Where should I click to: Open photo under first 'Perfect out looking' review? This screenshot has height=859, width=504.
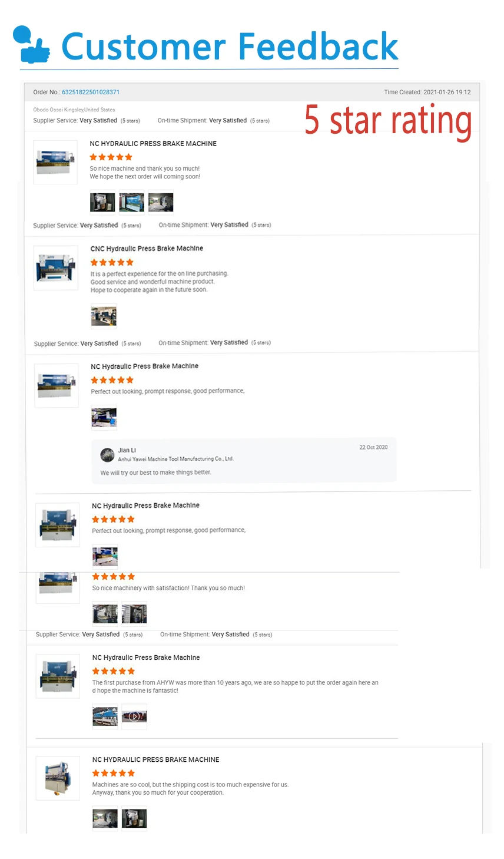coord(104,418)
